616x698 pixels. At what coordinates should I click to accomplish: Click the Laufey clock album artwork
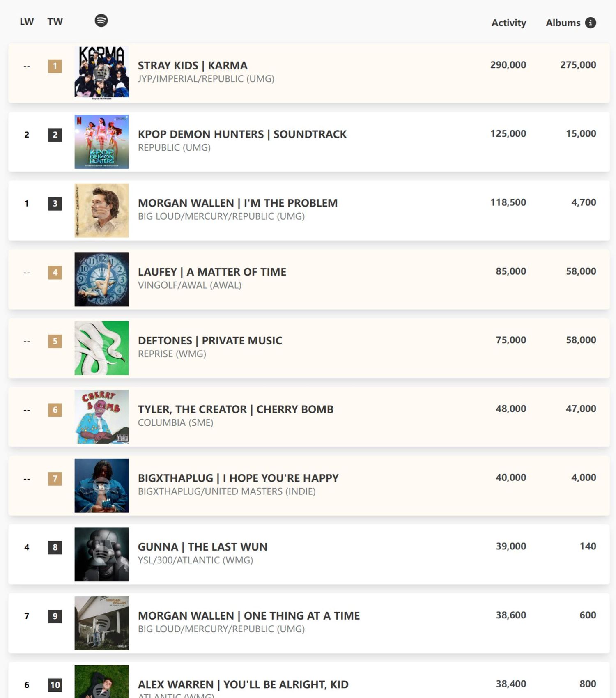[x=101, y=279]
